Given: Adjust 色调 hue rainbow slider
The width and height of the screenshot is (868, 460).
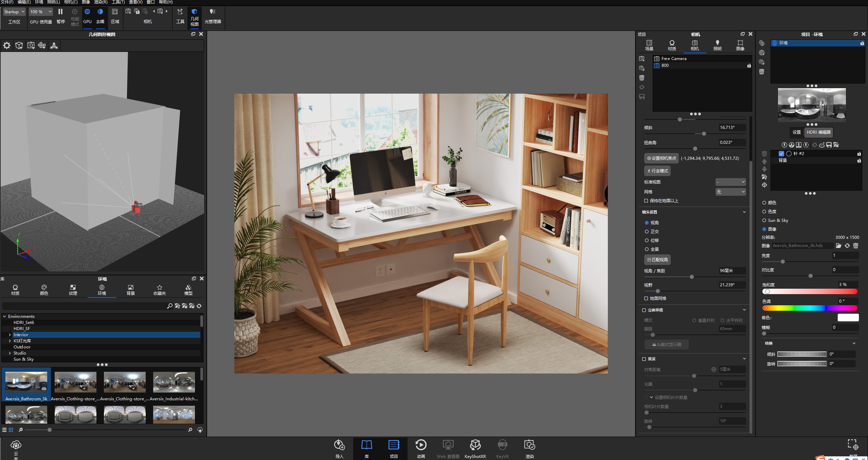Looking at the screenshot, I should click(810, 308).
